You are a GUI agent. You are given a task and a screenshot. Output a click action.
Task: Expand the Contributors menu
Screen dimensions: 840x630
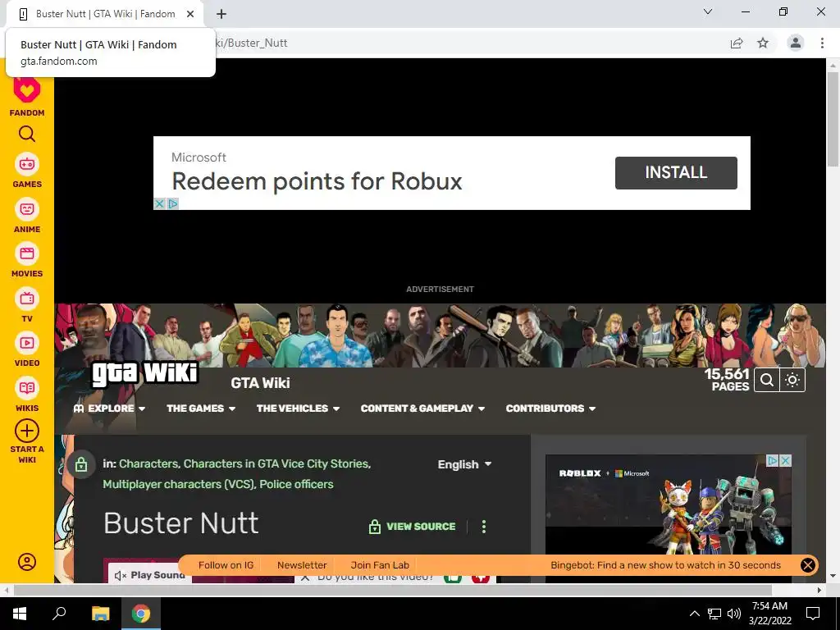(550, 409)
